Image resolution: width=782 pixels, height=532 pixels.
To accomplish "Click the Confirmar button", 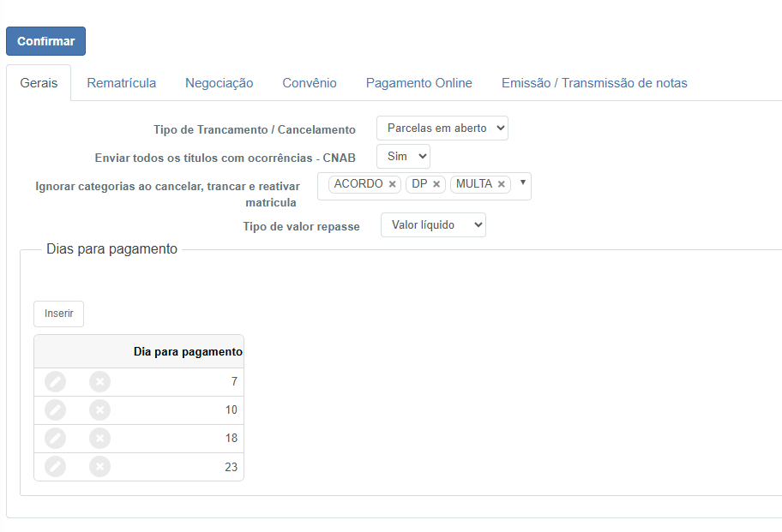I will point(46,41).
